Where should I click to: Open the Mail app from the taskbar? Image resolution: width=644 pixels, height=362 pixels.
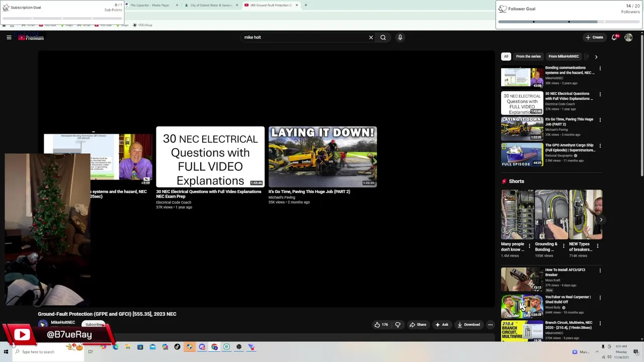[x=152, y=347]
